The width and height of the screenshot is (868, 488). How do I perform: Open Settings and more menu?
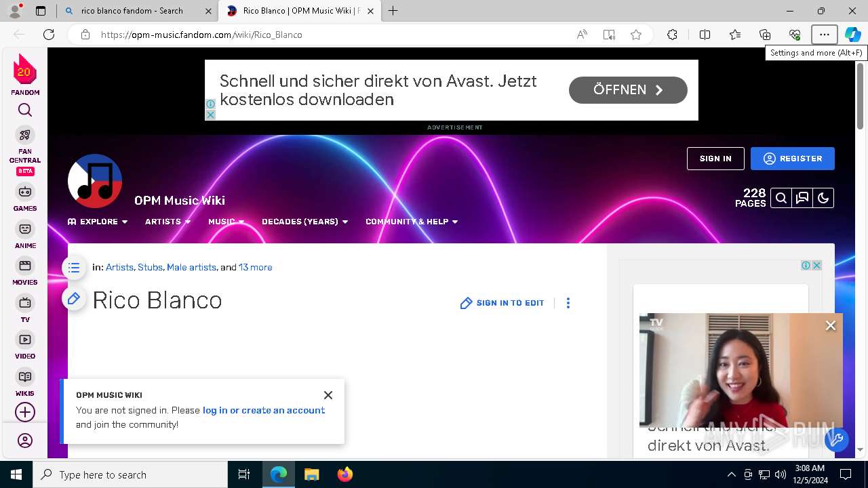(x=825, y=35)
